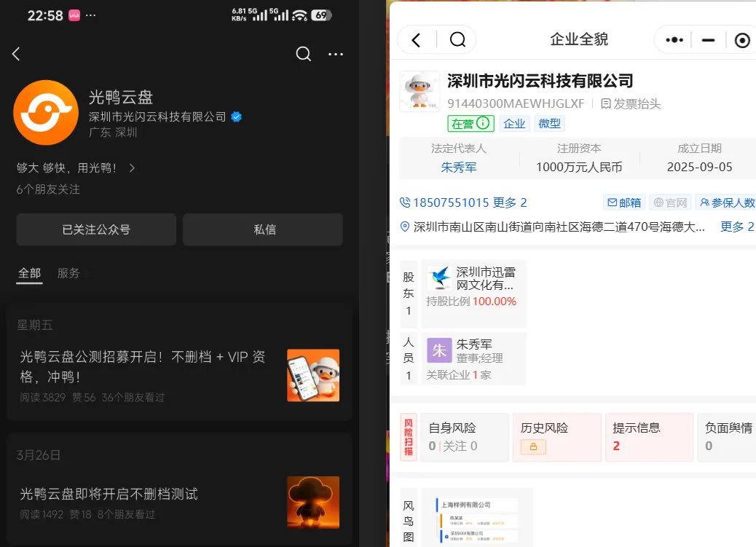This screenshot has height=547, width=756.
Task: Expand the slogan 够大 够快 chevron
Action: (x=132, y=168)
